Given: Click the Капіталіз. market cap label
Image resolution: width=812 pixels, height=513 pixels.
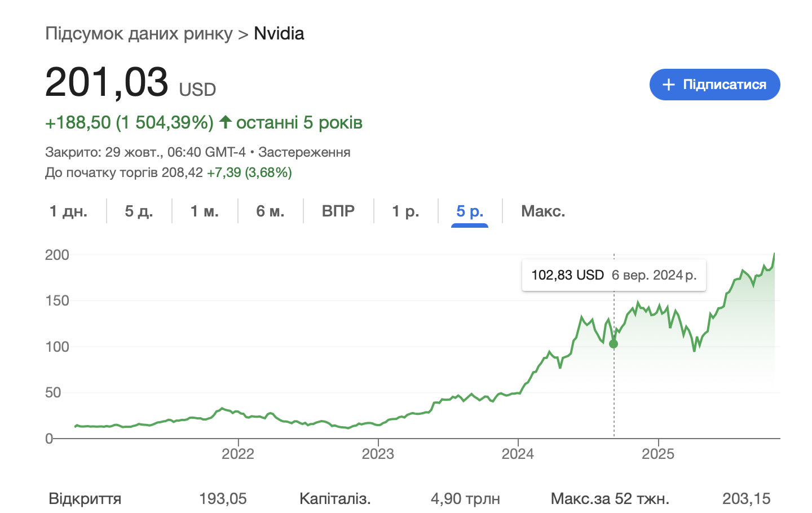Looking at the screenshot, I should [x=335, y=498].
